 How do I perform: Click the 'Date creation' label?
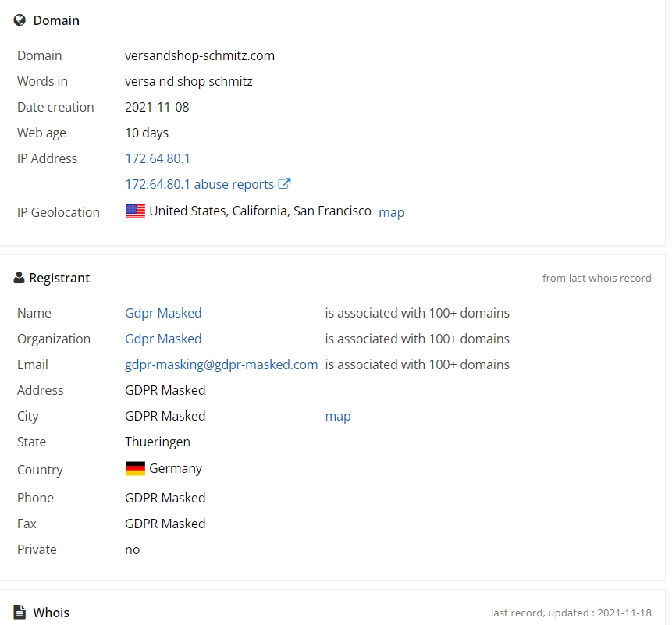click(x=55, y=107)
